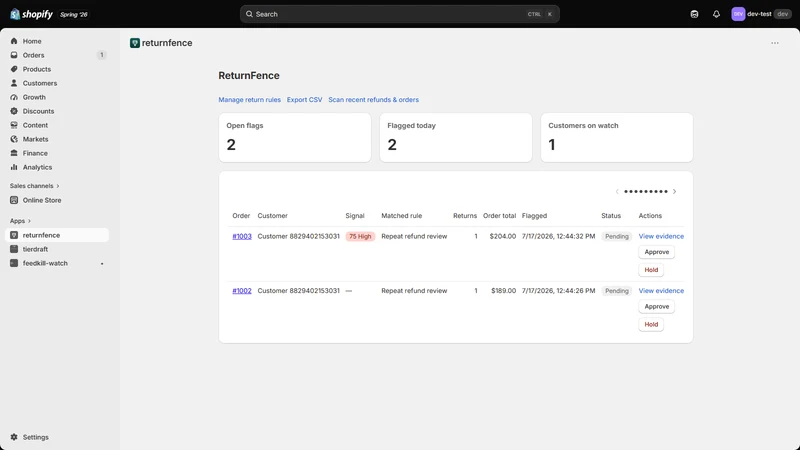Click the $204.00 order total
The width and height of the screenshot is (800, 450).
click(503, 236)
